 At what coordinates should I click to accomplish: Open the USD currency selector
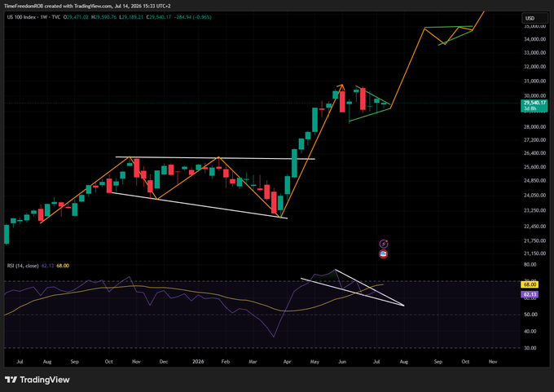pos(534,18)
